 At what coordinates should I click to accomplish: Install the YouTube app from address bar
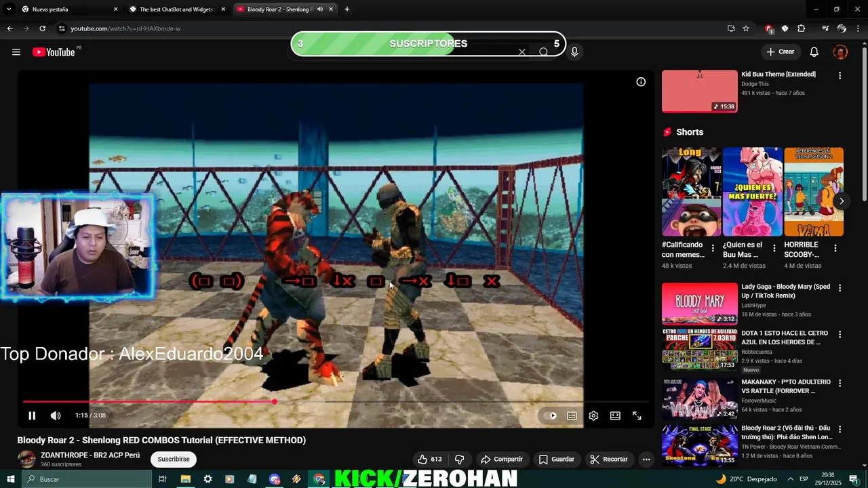pyautogui.click(x=731, y=28)
